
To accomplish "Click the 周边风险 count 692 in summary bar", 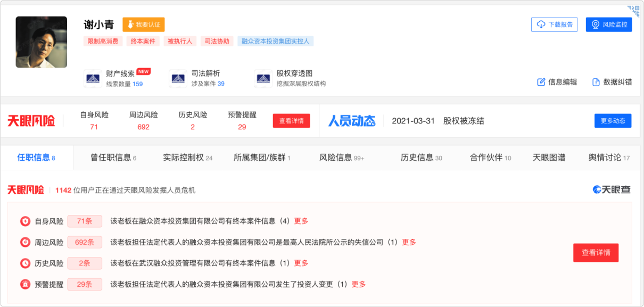I will pos(143,127).
